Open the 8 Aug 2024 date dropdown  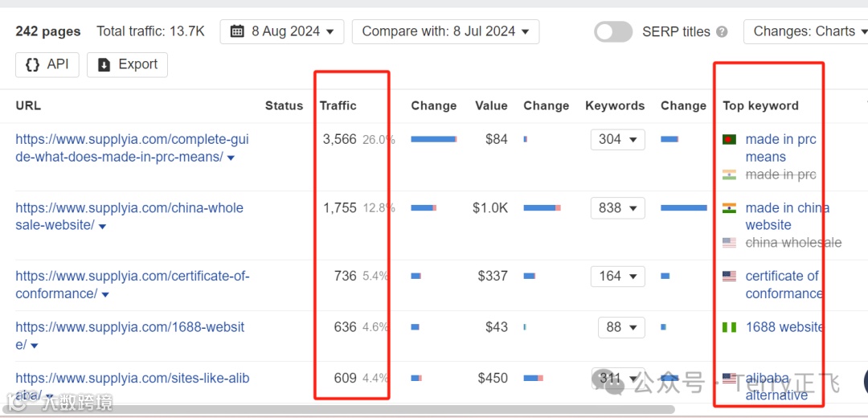tap(282, 31)
